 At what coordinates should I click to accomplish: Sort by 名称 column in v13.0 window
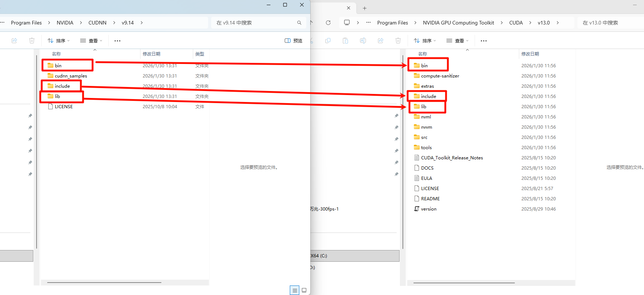point(423,54)
